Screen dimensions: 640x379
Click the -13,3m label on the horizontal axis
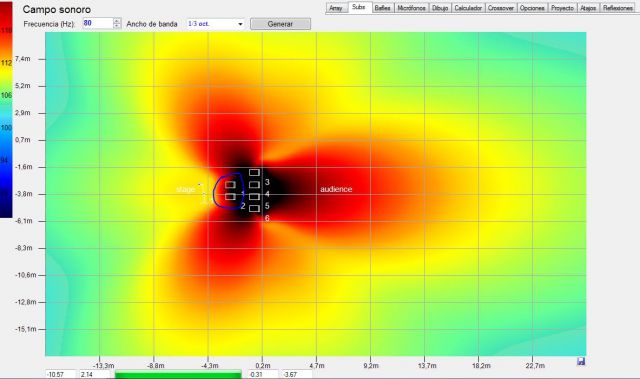tap(103, 366)
